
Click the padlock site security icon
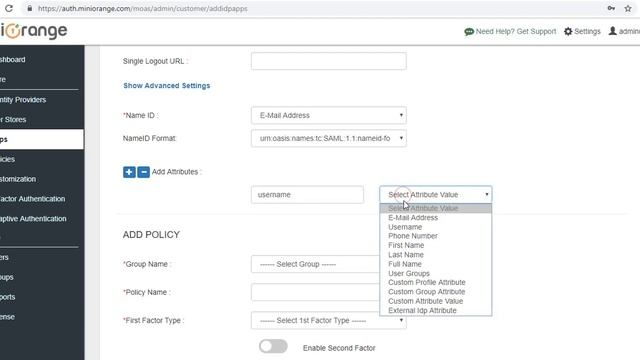pos(29,8)
